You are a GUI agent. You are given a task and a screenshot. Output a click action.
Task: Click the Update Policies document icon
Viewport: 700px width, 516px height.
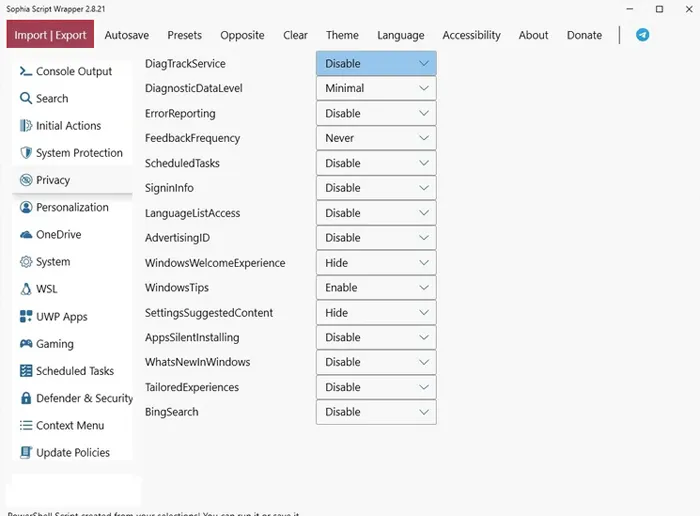pos(25,452)
